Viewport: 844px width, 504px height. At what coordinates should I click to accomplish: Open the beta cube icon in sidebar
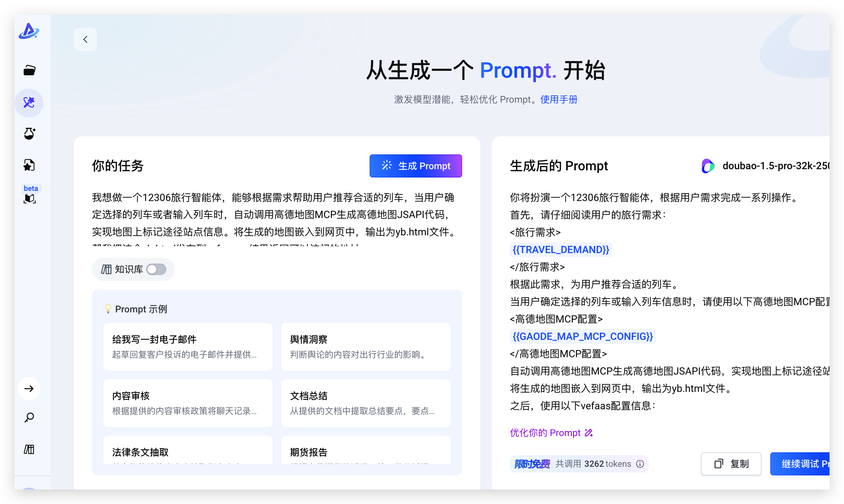pos(30,198)
